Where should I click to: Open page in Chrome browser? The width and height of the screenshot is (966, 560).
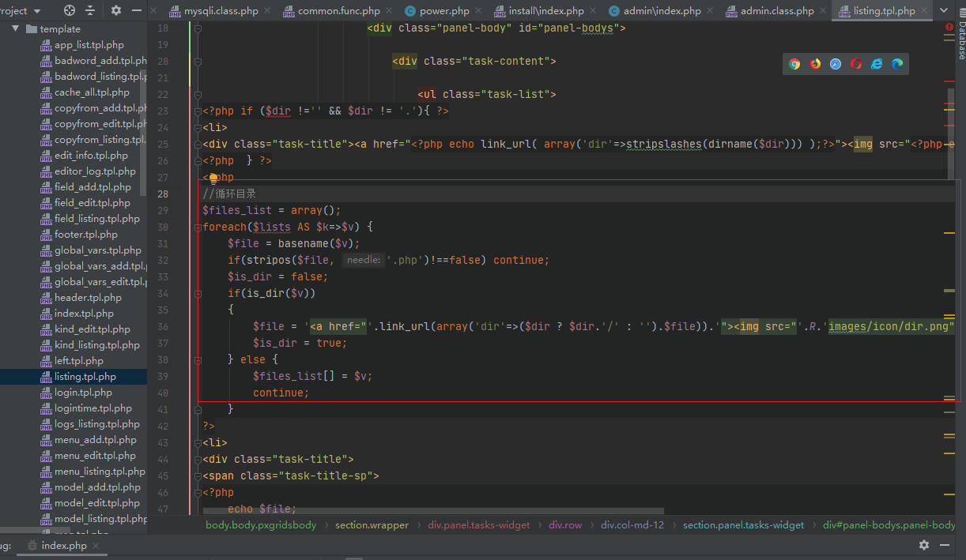click(794, 64)
